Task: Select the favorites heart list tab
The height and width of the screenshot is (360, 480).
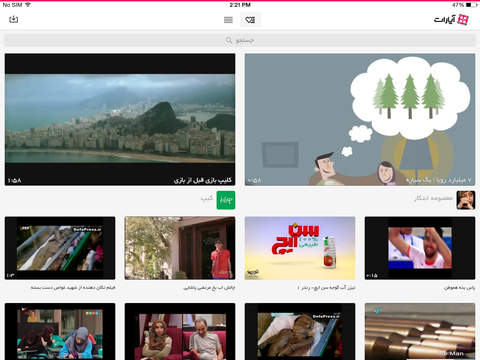Action: pos(250,20)
